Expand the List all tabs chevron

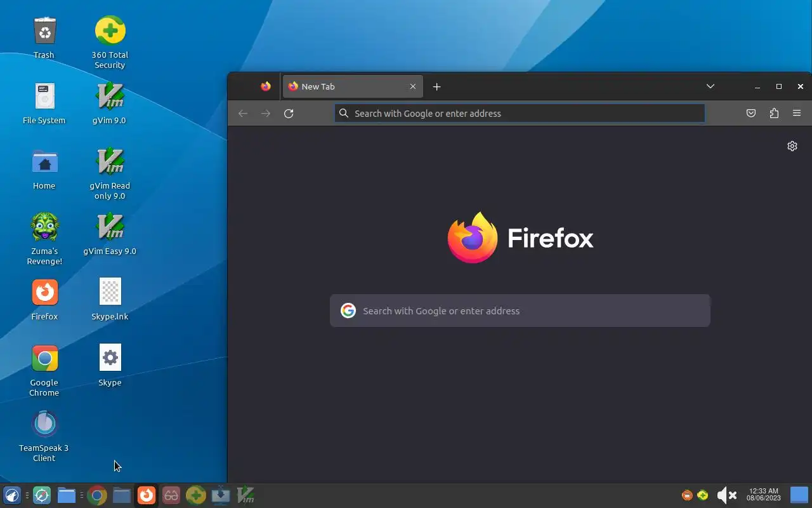710,86
